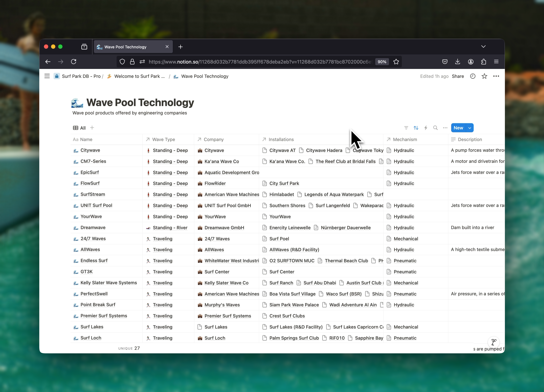The image size is (544, 392).
Task: Click the Wave Pool Technology page title
Action: click(x=140, y=102)
